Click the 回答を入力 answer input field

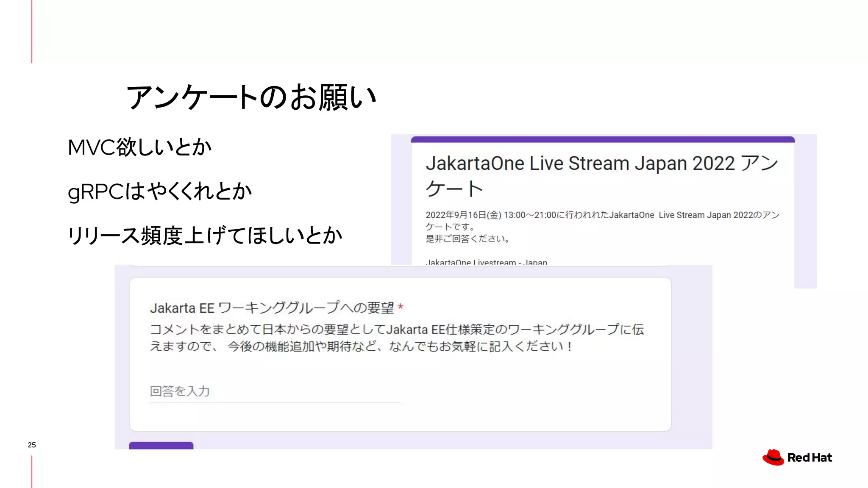click(x=275, y=391)
